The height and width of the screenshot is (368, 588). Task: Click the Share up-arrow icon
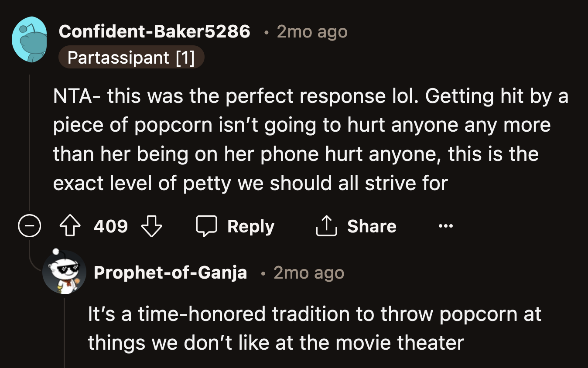[326, 225]
